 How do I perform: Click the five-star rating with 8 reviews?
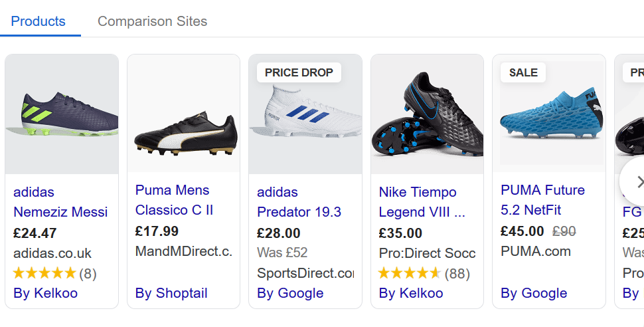coord(54,273)
